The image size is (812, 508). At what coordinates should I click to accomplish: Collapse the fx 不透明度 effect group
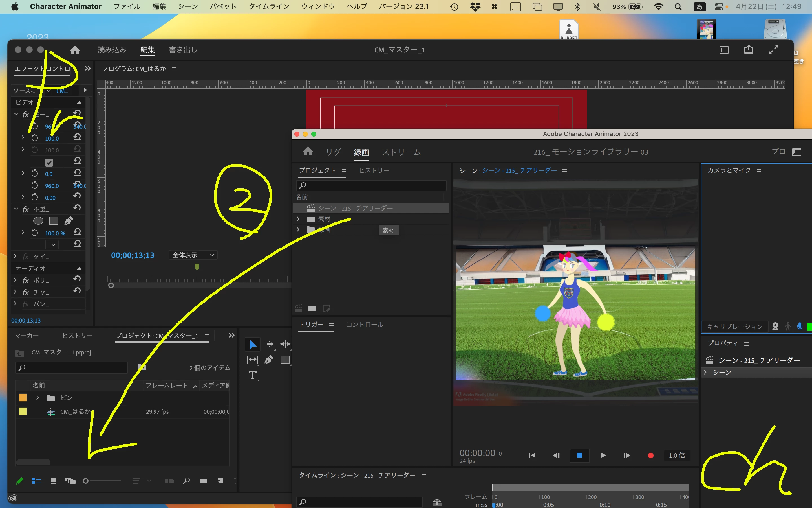coord(16,209)
